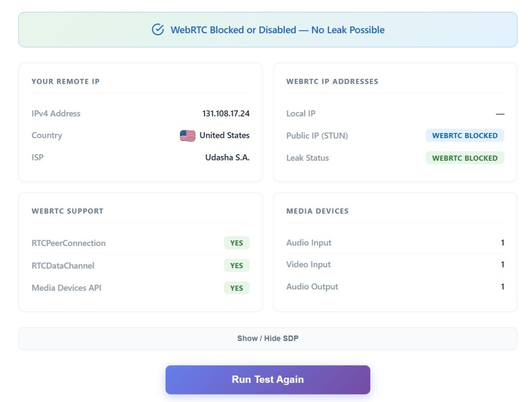This screenshot has height=402, width=532.
Task: Click the ISP name Udasha S.A.
Action: tap(227, 157)
